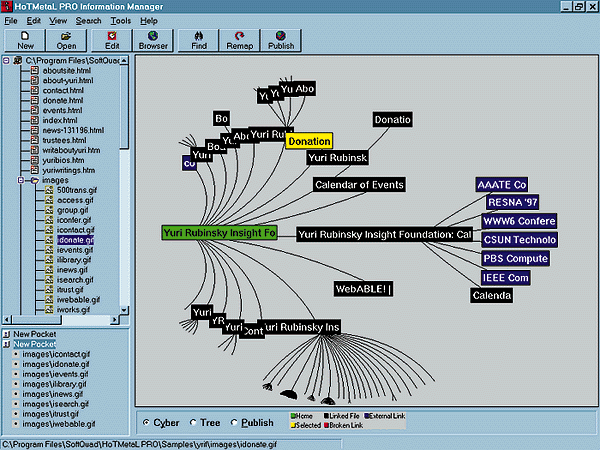
Task: Click the Open folder toolbar button
Action: click(x=66, y=40)
